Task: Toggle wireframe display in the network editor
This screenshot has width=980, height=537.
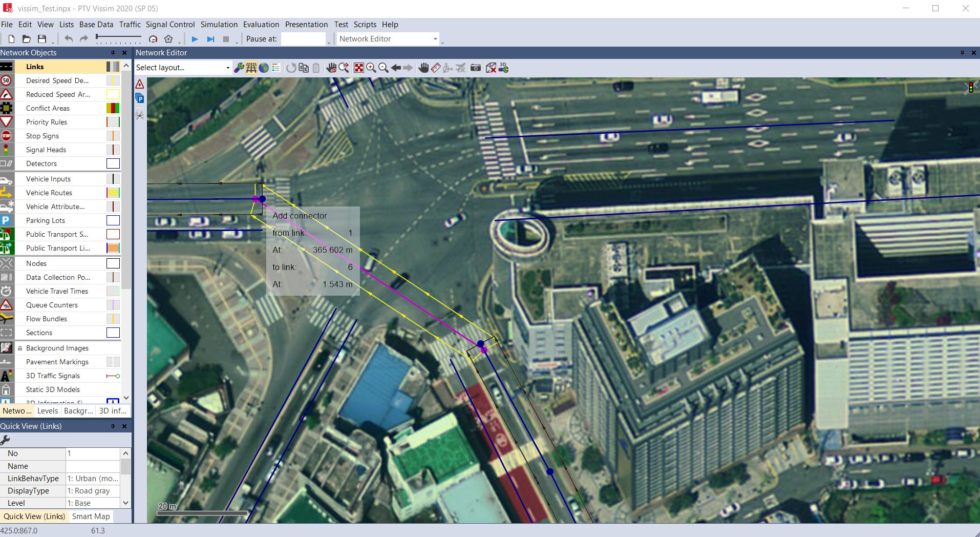Action: [251, 68]
